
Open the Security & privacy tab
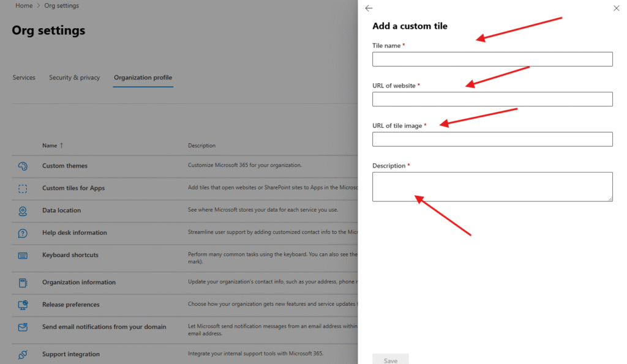[74, 78]
